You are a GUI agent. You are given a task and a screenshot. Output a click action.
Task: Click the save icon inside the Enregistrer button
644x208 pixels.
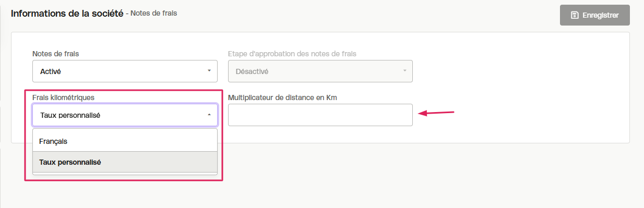[575, 15]
